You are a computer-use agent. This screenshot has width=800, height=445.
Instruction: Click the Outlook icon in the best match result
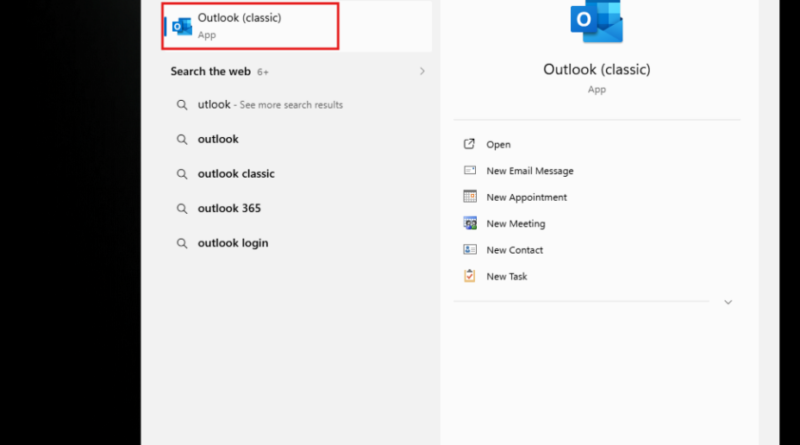(182, 27)
